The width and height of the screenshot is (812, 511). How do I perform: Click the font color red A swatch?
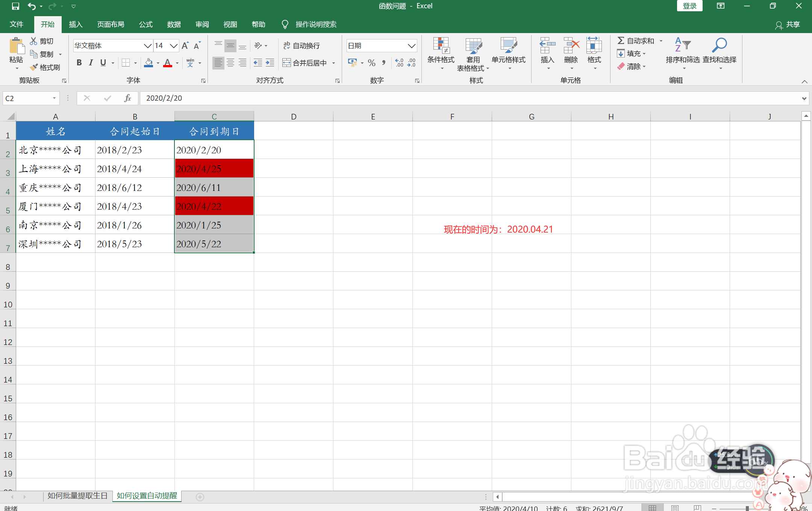167,63
